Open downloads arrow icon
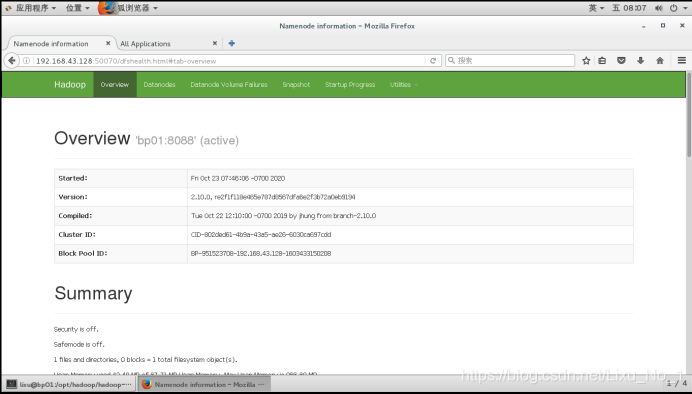Viewport: 692px width, 394px height. pos(640,61)
